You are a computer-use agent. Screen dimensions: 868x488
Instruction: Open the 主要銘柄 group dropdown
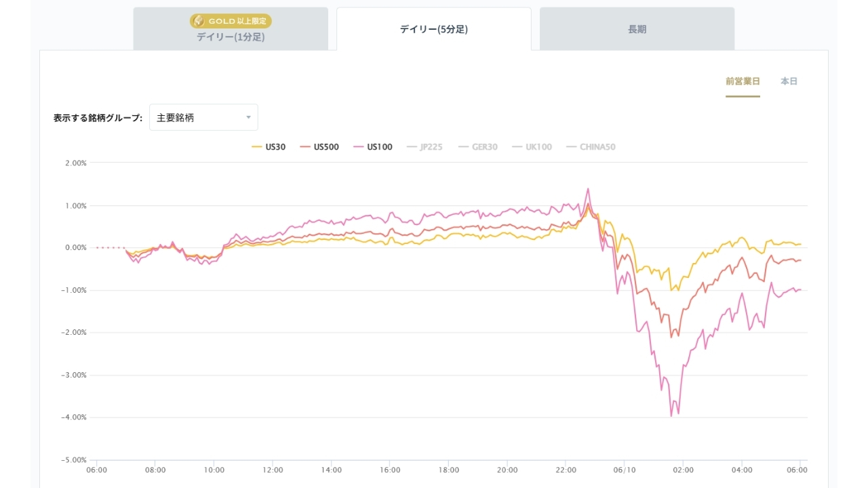click(203, 117)
